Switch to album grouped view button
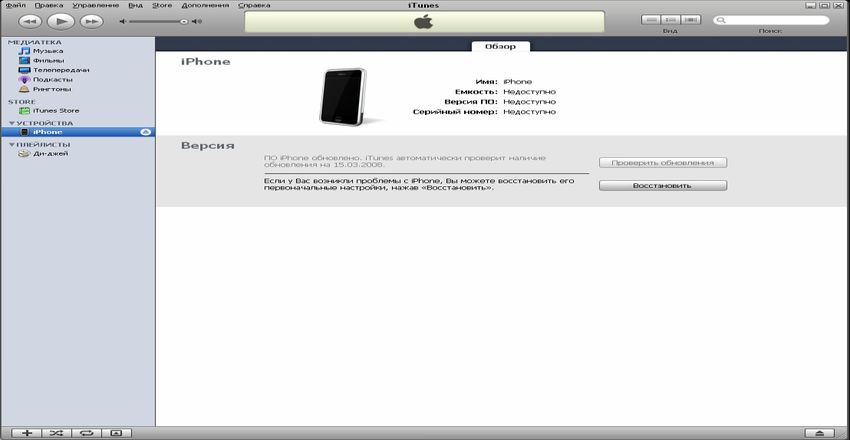This screenshot has height=440, width=850. [x=671, y=20]
